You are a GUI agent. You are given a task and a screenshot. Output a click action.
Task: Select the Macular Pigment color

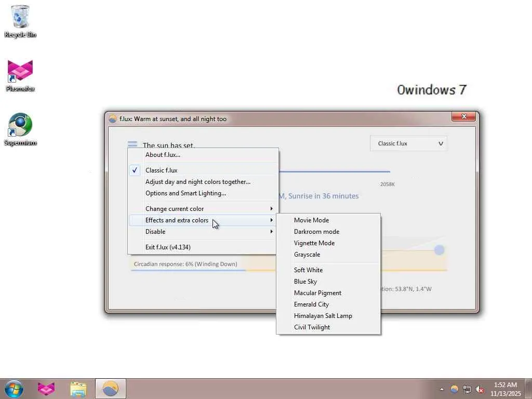click(x=328, y=293)
